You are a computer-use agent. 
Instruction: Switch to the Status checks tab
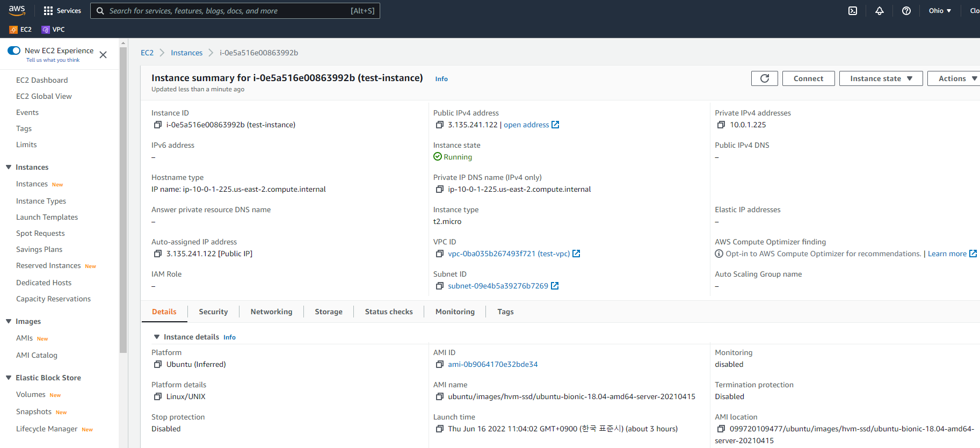click(389, 312)
